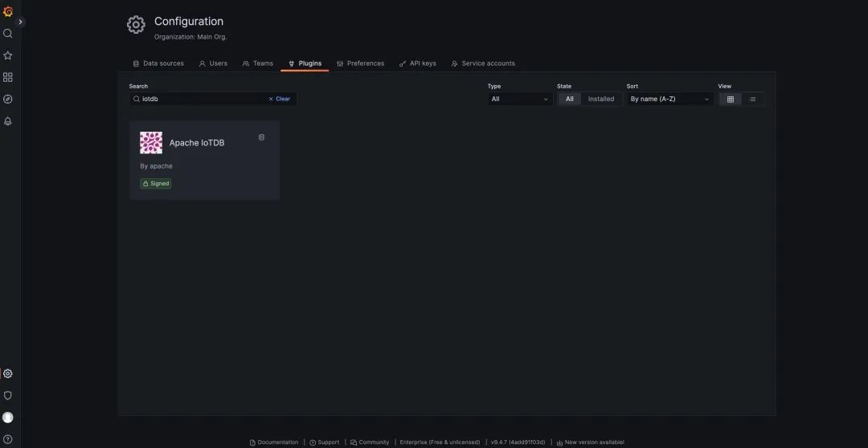Open the Dashboards grid icon in sidebar
The image size is (868, 448).
point(8,77)
